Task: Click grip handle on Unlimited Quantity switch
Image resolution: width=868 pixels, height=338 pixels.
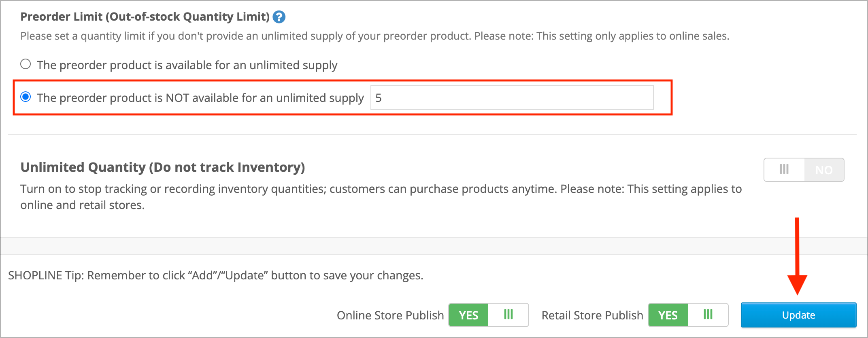Action: [x=784, y=169]
